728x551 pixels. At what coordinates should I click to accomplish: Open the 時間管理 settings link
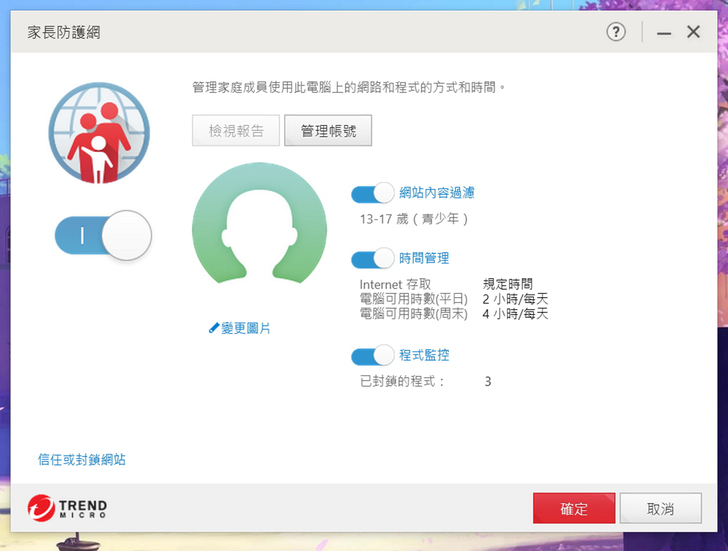[x=424, y=259]
